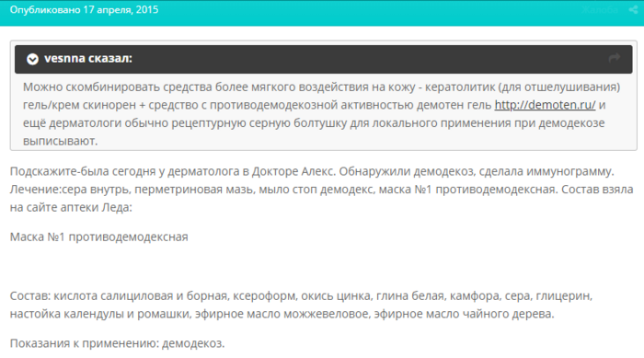Screen dimensions: 644x358
Task: Open the share icon in the post header
Action: pos(633,10)
